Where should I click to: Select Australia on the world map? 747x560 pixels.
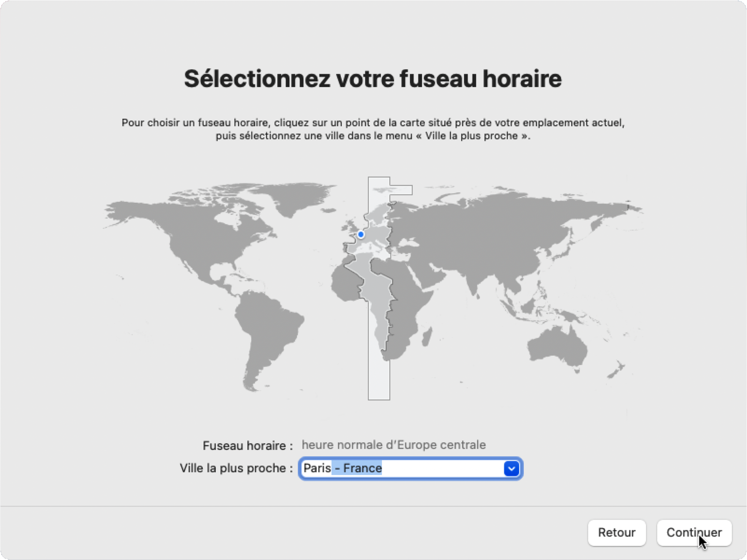[557, 347]
